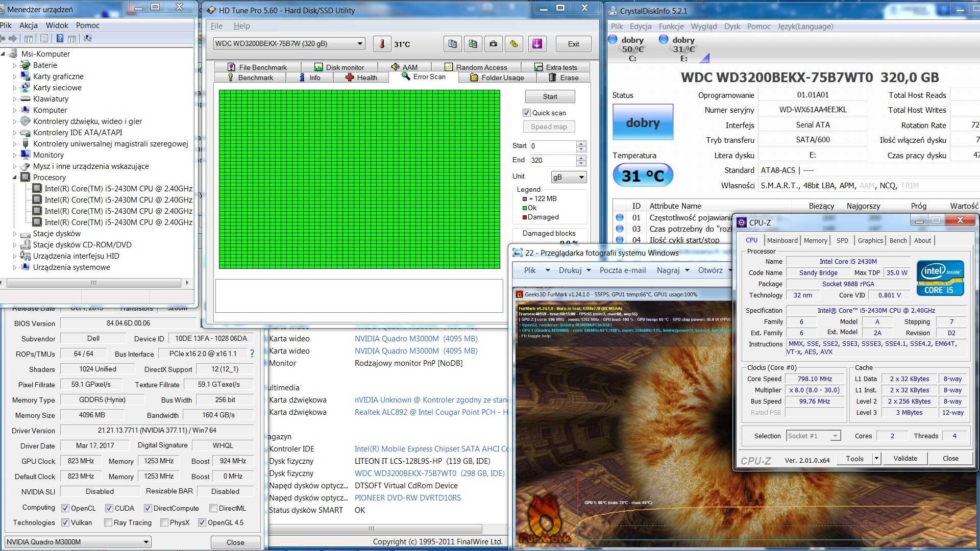Toggle the Quick scan checkbox in HD Tune
The height and width of the screenshot is (551, 980).
click(527, 113)
